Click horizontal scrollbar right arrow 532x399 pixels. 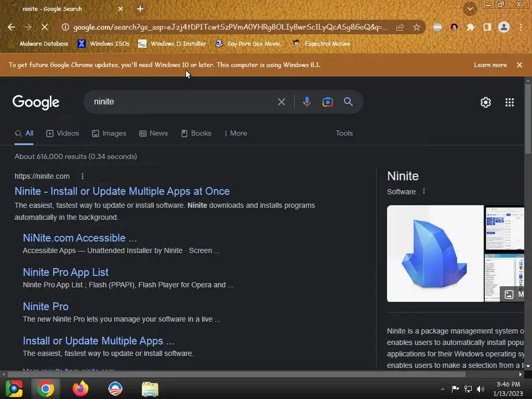pos(521,374)
